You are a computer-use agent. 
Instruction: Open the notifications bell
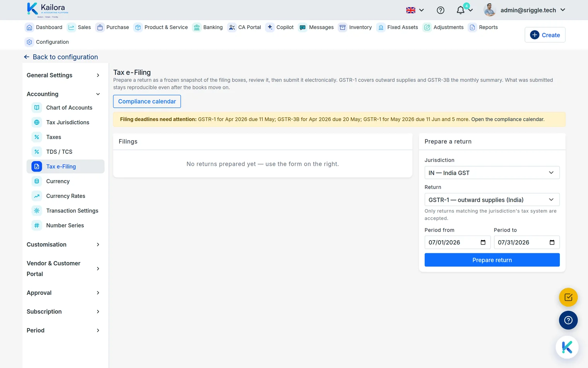pyautogui.click(x=460, y=10)
